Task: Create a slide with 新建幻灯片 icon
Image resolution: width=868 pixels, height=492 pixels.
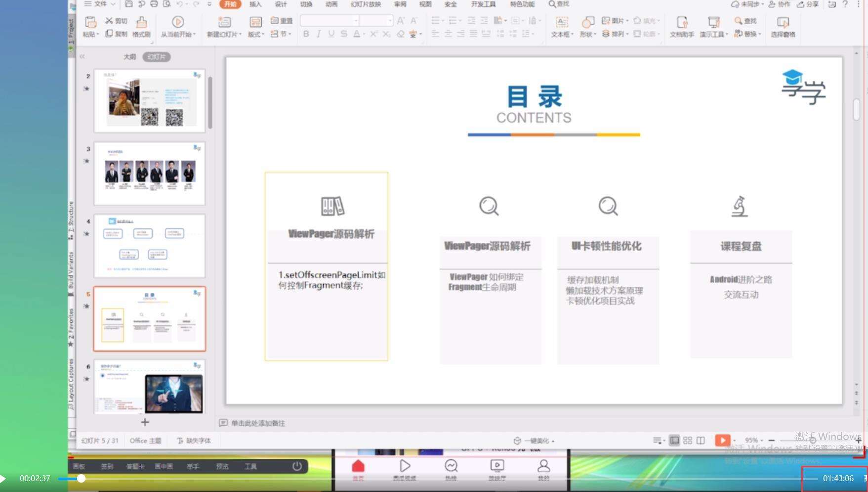Action: point(224,27)
